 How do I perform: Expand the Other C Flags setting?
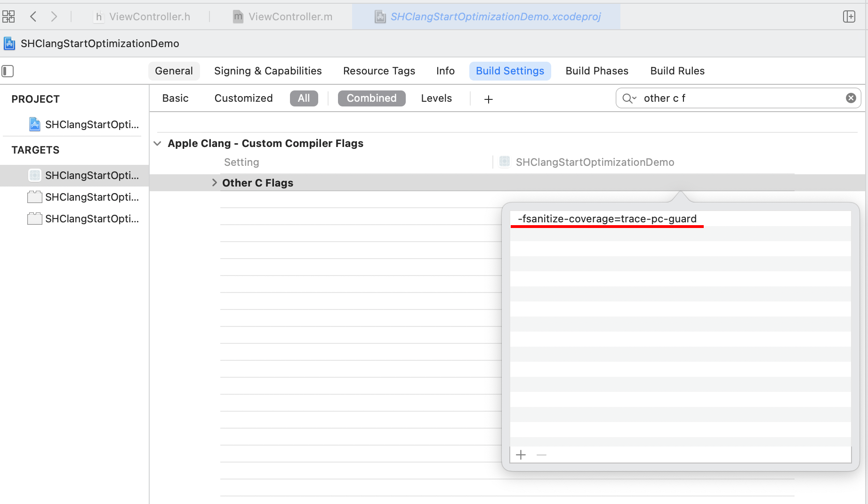tap(214, 183)
